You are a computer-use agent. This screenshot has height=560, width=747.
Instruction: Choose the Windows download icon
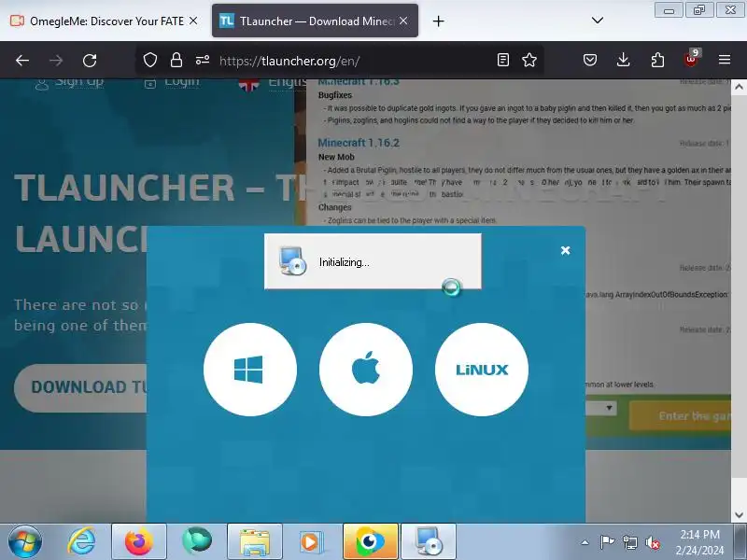[250, 369]
